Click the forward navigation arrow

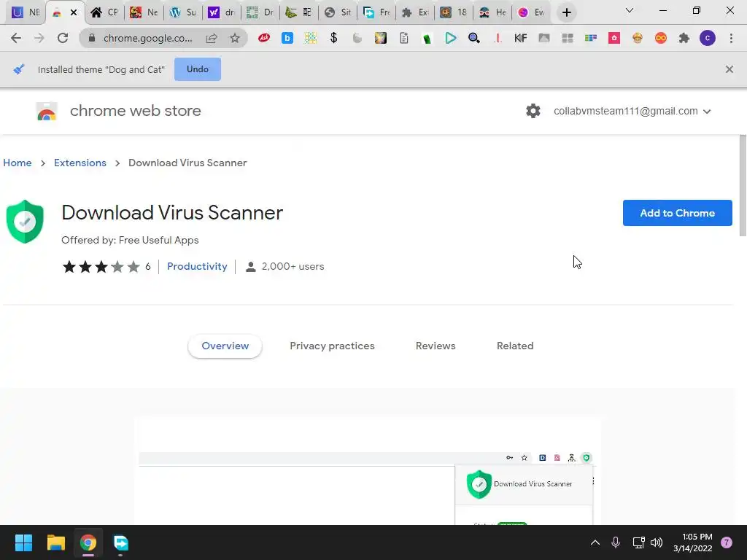39,38
